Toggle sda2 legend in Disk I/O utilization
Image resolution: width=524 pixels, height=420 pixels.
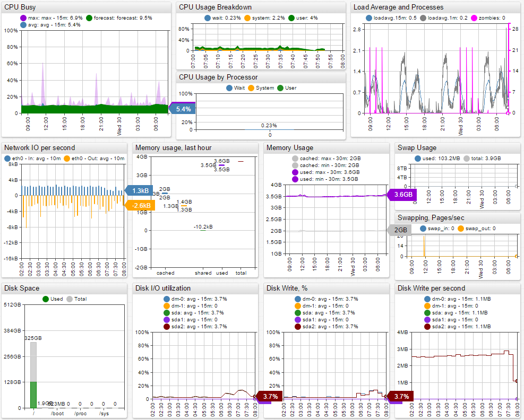pos(167,327)
